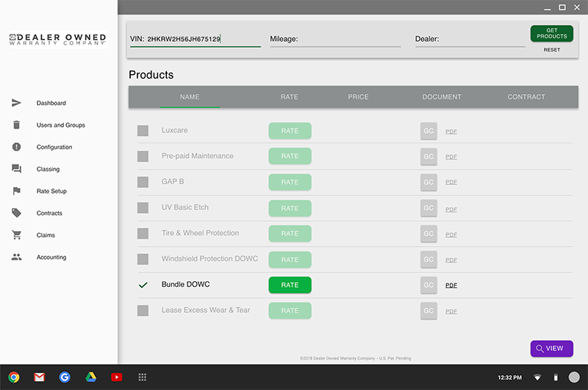Screen dimensions: 588x390
Task: Uncheck the Bundle DOWC checkmark
Action: click(143, 285)
